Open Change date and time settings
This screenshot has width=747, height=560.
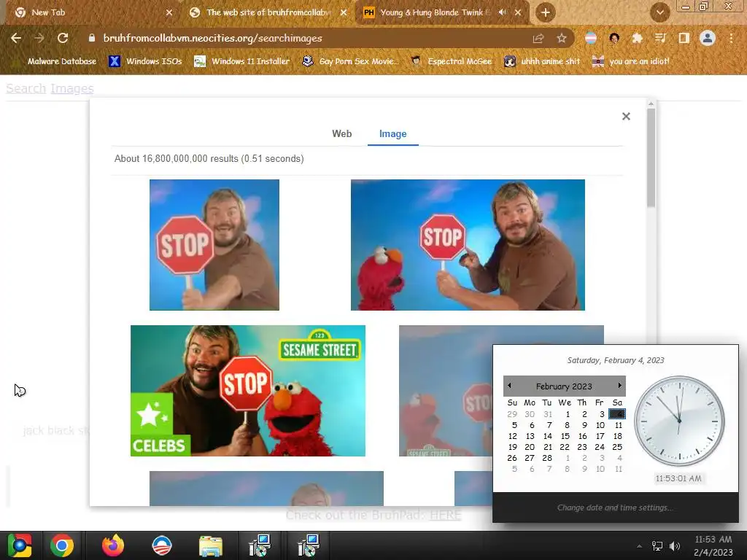(615, 507)
